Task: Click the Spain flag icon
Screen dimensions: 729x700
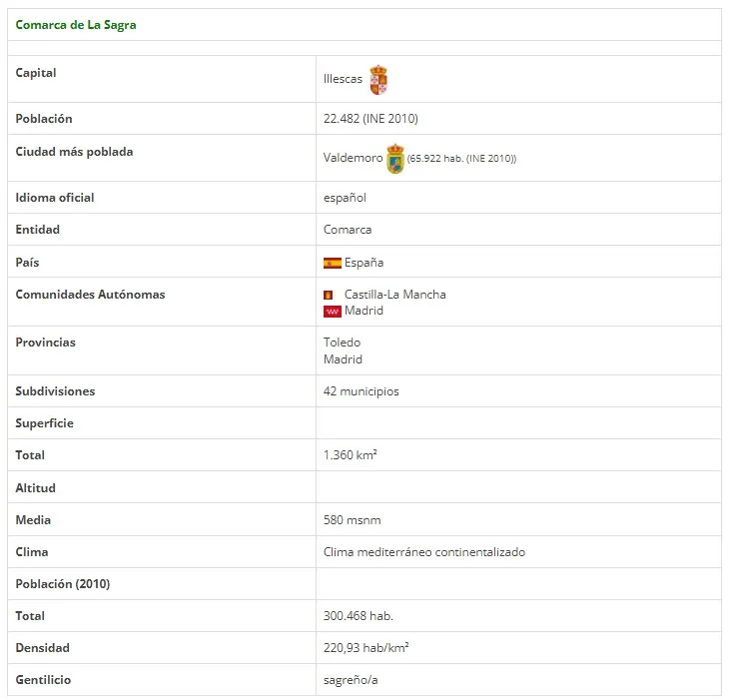Action: (x=333, y=263)
